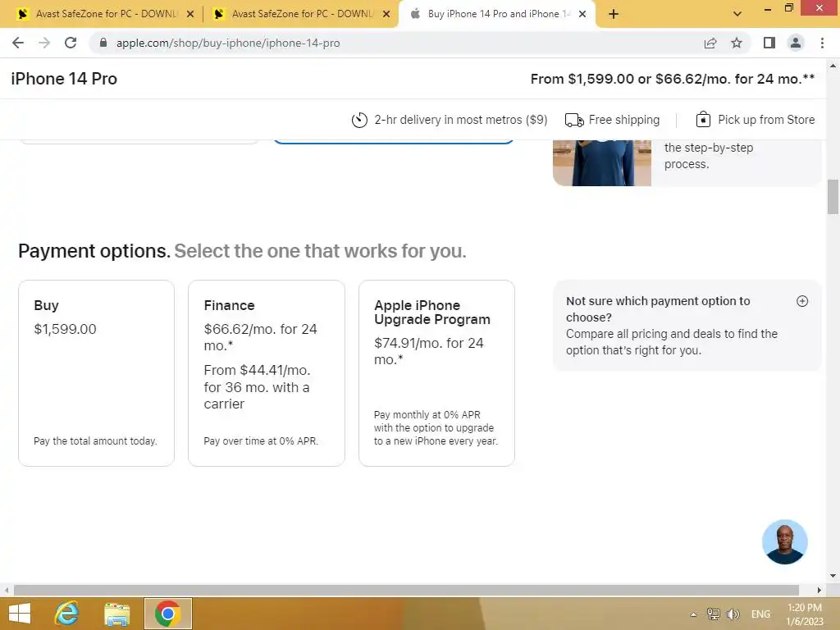Click 'Pay over time at 0% APR.' text
This screenshot has height=630, width=840.
click(x=261, y=441)
